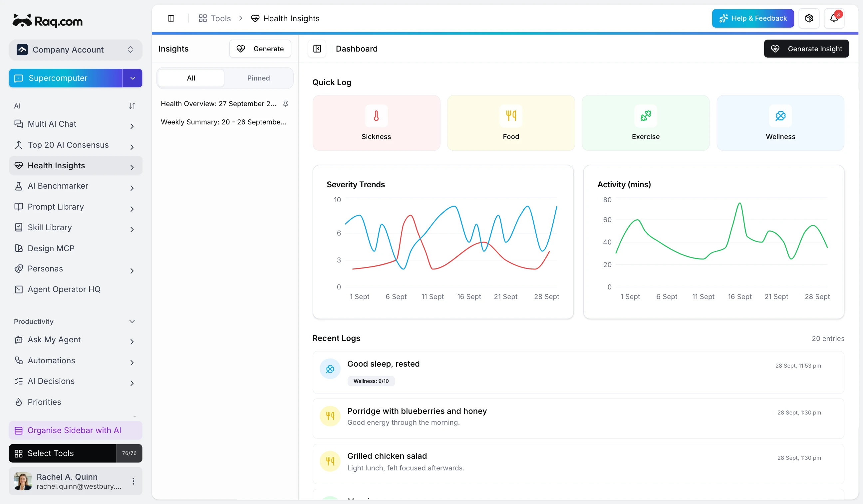
Task: Open Company Account switcher
Action: coord(75,50)
